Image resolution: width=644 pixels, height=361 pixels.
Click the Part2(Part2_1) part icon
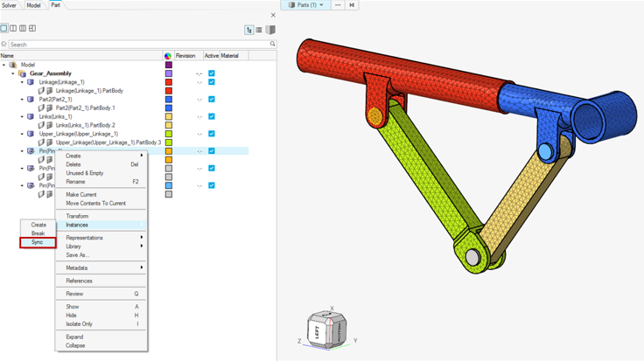click(x=31, y=100)
